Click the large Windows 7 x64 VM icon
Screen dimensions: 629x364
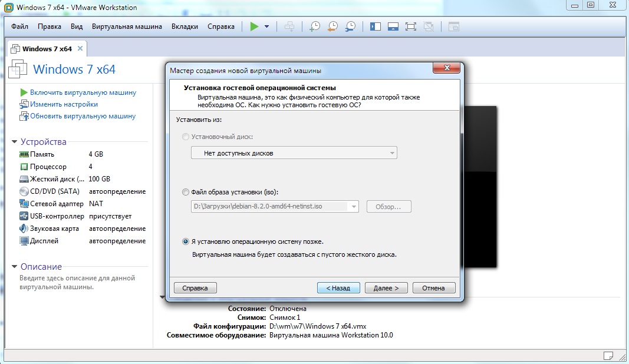pyautogui.click(x=18, y=69)
